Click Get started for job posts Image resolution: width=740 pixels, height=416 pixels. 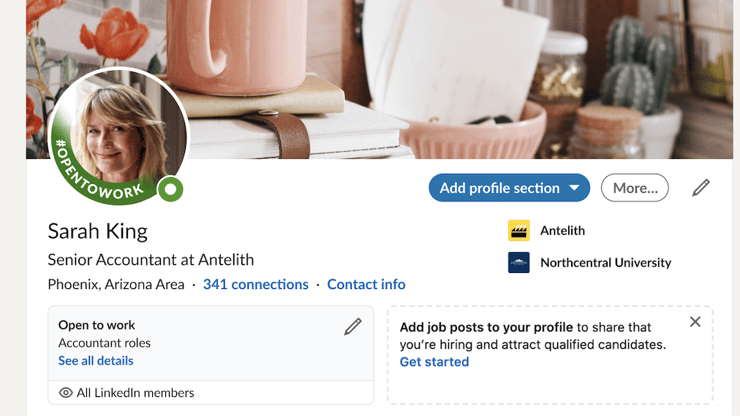click(434, 362)
